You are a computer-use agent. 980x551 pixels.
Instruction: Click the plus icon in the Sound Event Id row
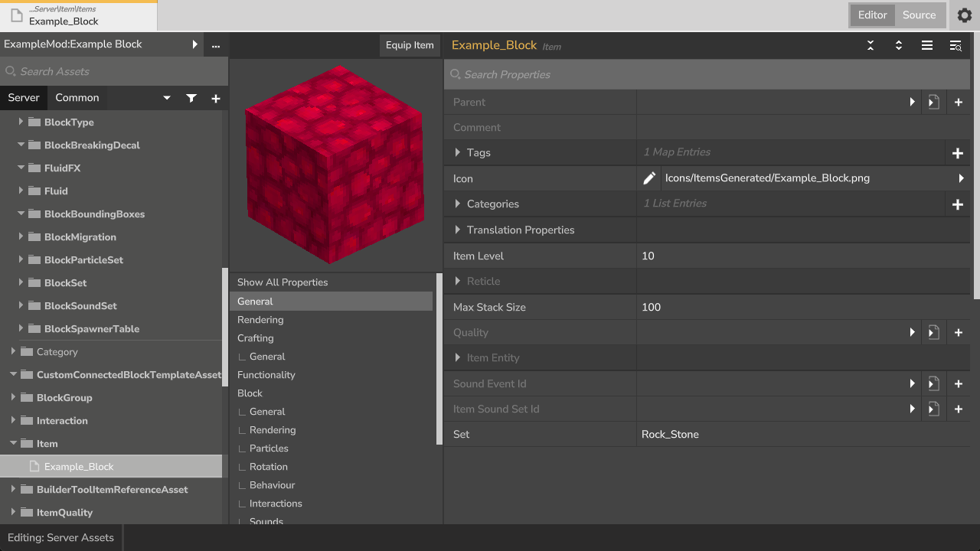click(x=958, y=383)
